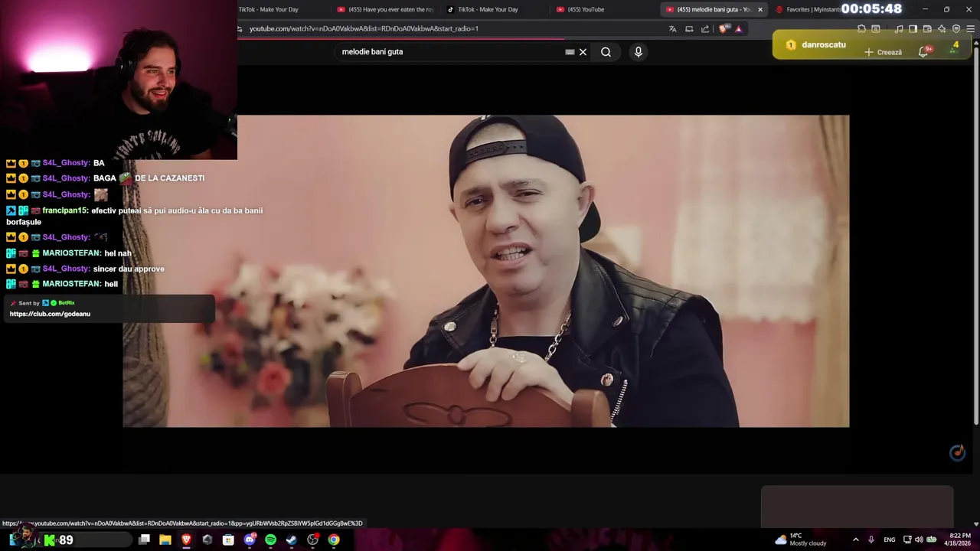Click the video player frame to pause
Image resolution: width=980 pixels, height=551 pixels.
click(x=485, y=271)
